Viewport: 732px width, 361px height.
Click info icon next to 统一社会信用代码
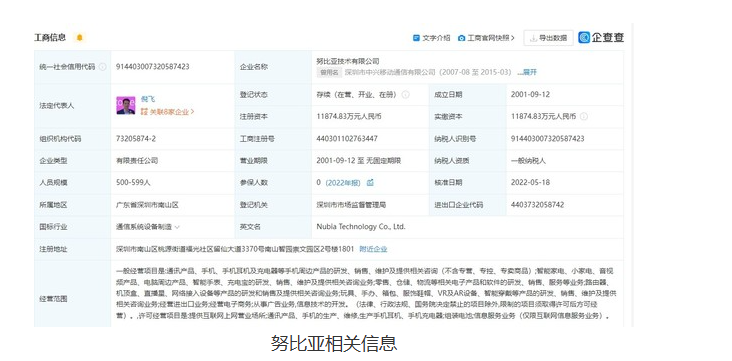(x=102, y=67)
